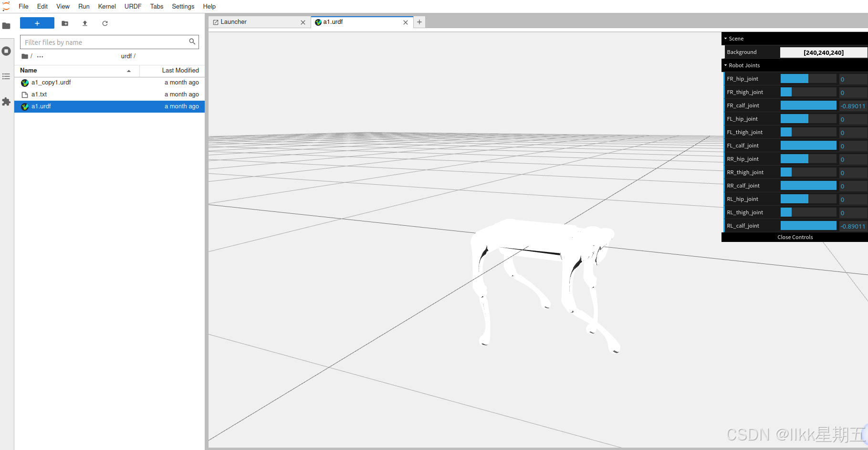Image resolution: width=868 pixels, height=450 pixels.
Task: Click the ellipsis breadcrumb item
Action: click(40, 56)
